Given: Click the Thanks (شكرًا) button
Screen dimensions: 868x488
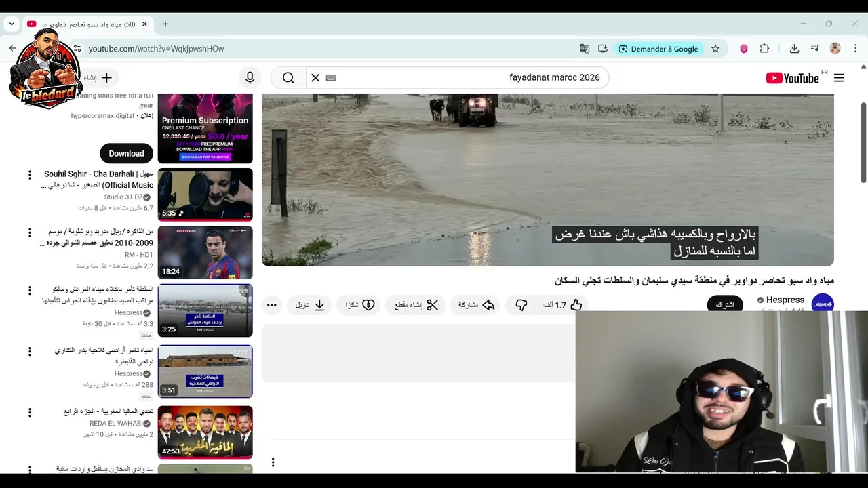Looking at the screenshot, I should point(360,305).
